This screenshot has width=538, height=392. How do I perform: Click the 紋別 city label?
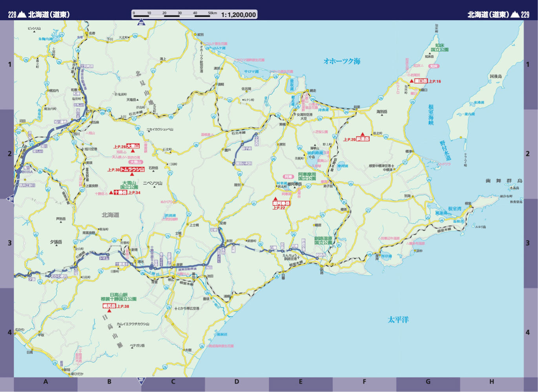201,35
